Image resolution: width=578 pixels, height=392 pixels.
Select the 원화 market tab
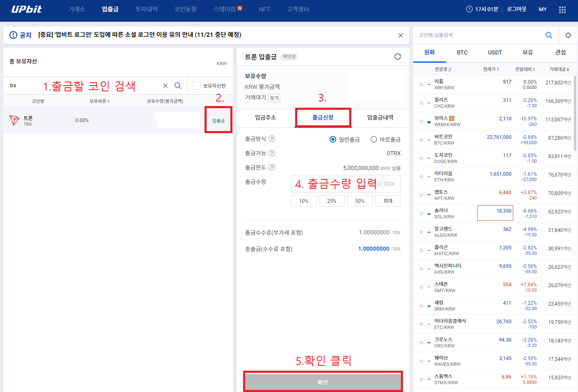[x=430, y=52]
